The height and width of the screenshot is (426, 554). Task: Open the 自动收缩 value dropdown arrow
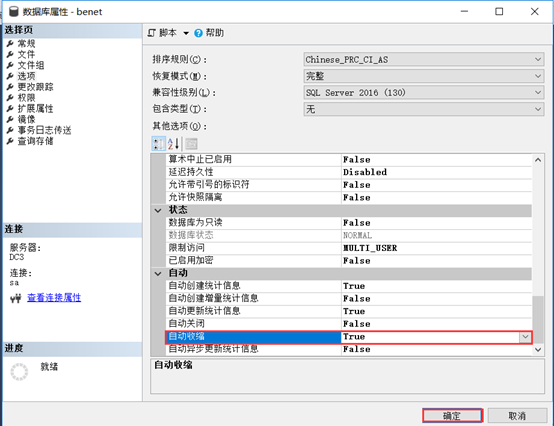click(525, 337)
